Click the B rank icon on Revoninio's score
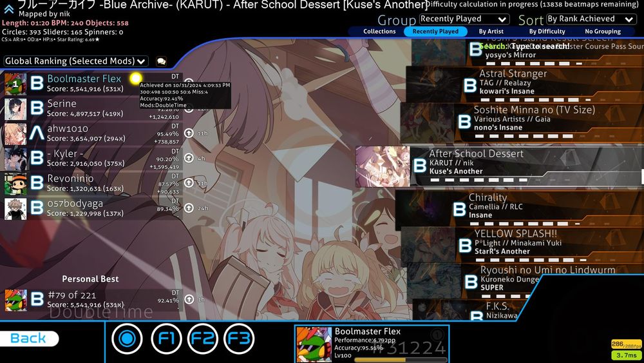 pyautogui.click(x=37, y=183)
